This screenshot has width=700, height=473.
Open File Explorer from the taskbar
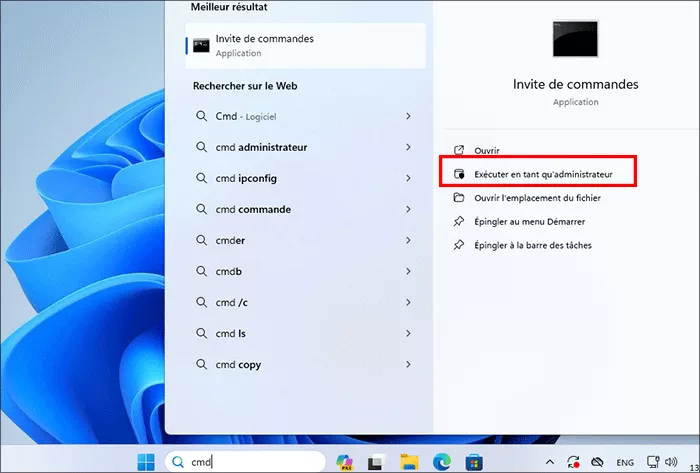tap(409, 462)
